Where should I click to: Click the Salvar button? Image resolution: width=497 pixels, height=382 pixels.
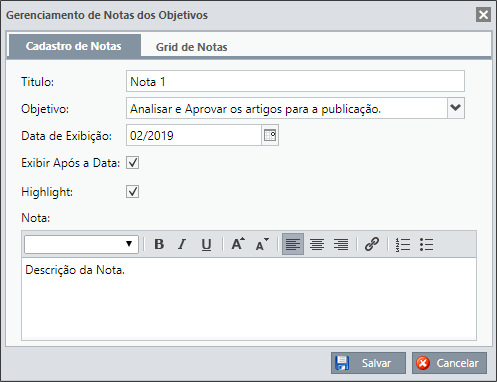click(368, 363)
